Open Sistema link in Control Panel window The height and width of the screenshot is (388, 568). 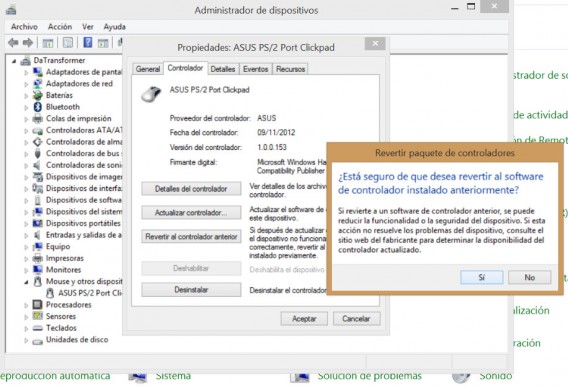[x=173, y=376]
